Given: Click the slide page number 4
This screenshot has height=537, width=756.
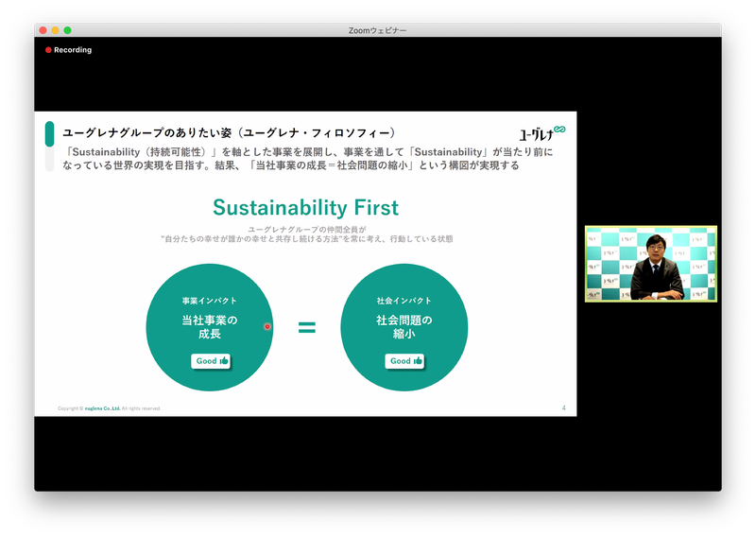Looking at the screenshot, I should [x=563, y=407].
